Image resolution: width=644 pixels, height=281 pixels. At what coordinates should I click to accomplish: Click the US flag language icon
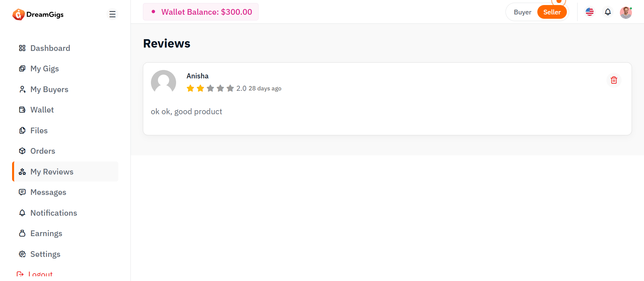coord(590,12)
